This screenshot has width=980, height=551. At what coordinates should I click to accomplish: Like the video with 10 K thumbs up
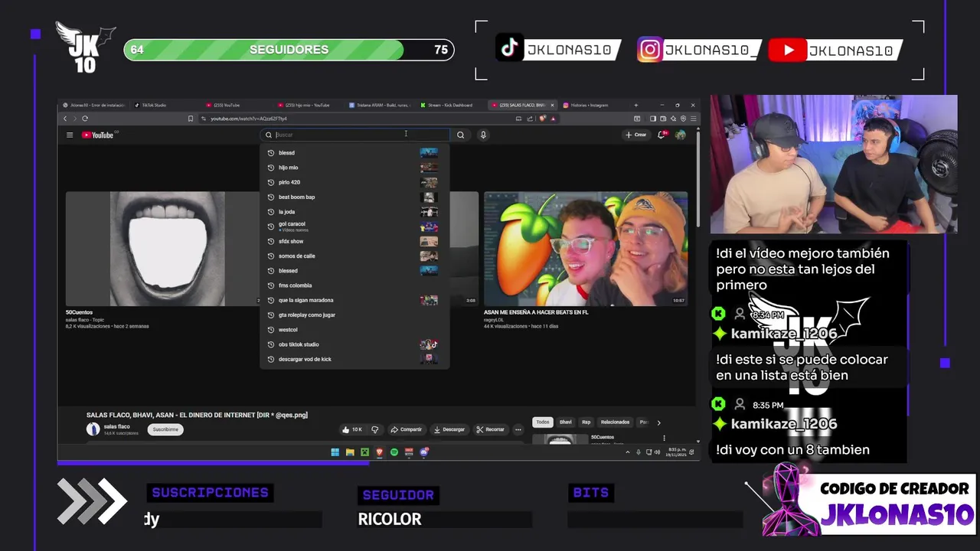[x=353, y=429]
